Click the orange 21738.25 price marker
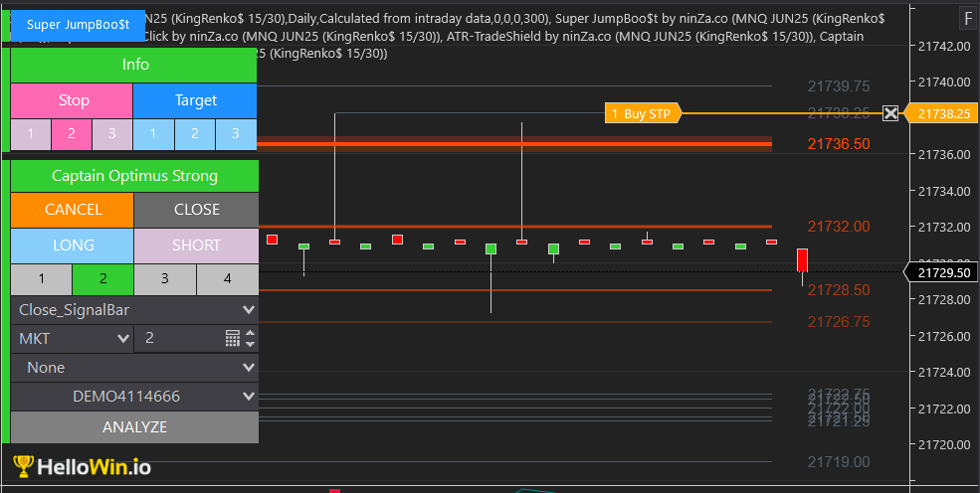980x493 pixels. pos(940,113)
